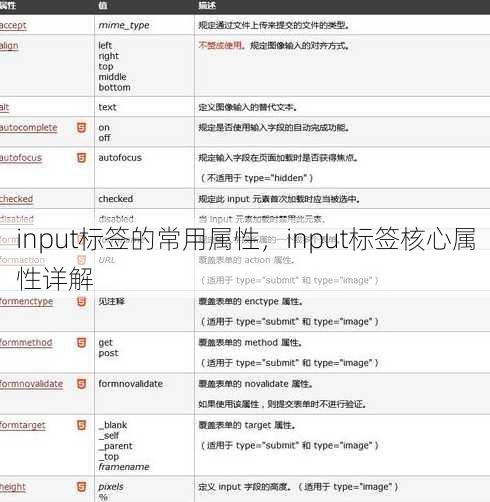Select the 'checked' value cell
The width and height of the screenshot is (490, 502).
(x=115, y=199)
